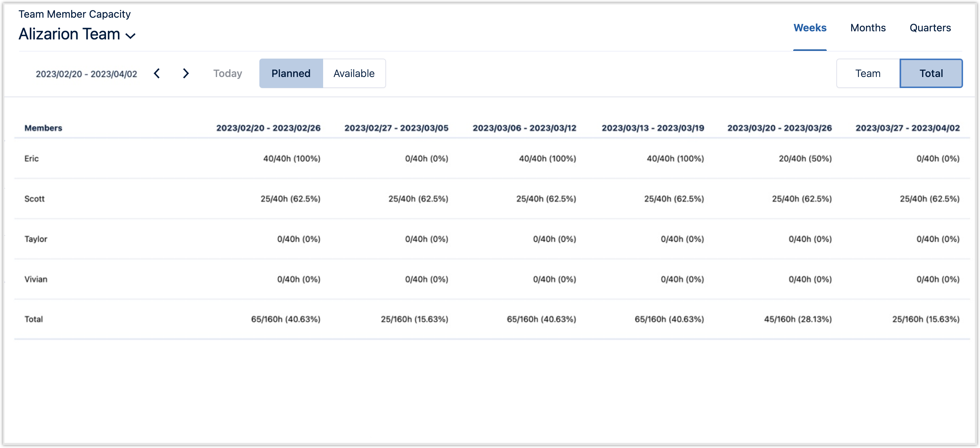Select Scott's row name
The height and width of the screenshot is (448, 980).
tap(34, 199)
